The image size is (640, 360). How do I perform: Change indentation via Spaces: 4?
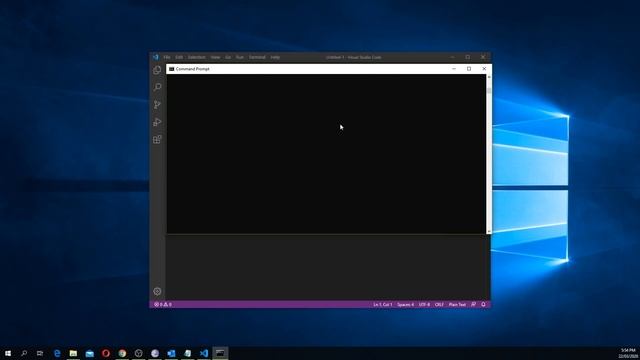[406, 304]
